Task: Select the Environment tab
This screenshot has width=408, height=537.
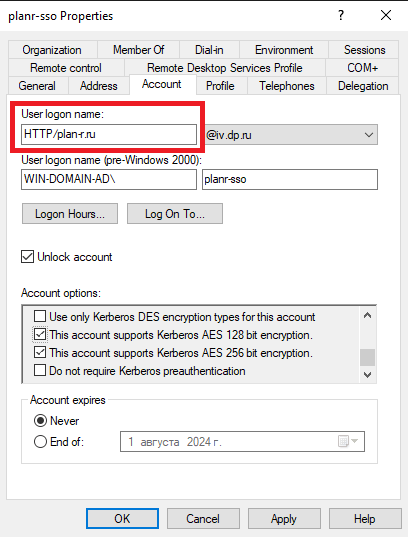Action: tap(284, 50)
